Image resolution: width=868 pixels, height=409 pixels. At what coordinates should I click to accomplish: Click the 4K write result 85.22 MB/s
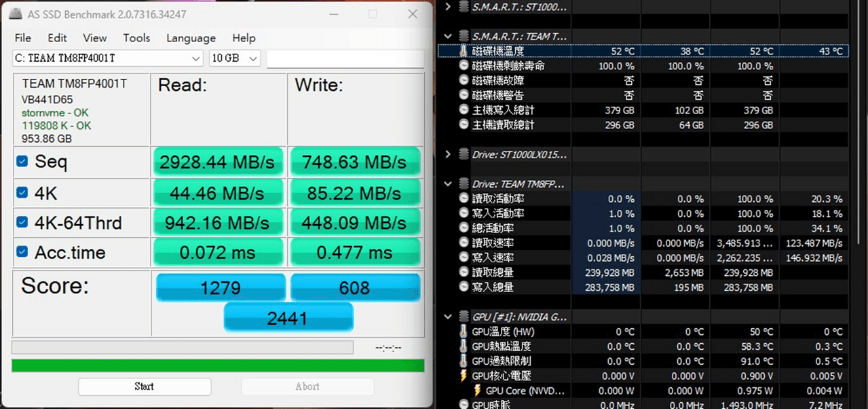point(354,194)
